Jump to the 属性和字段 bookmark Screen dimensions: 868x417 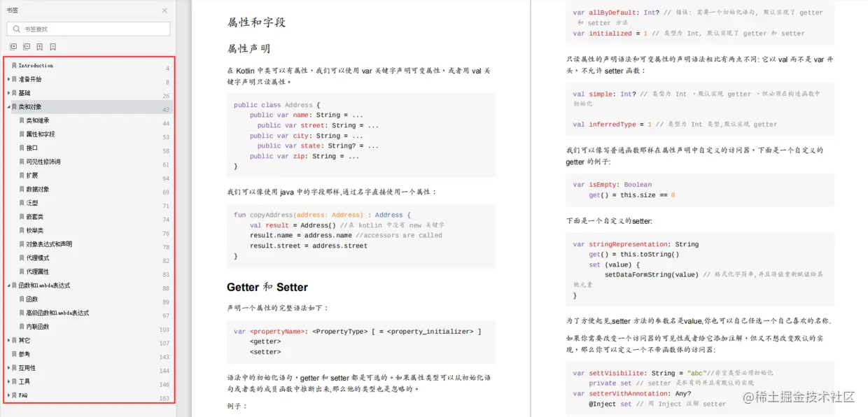(x=41, y=134)
